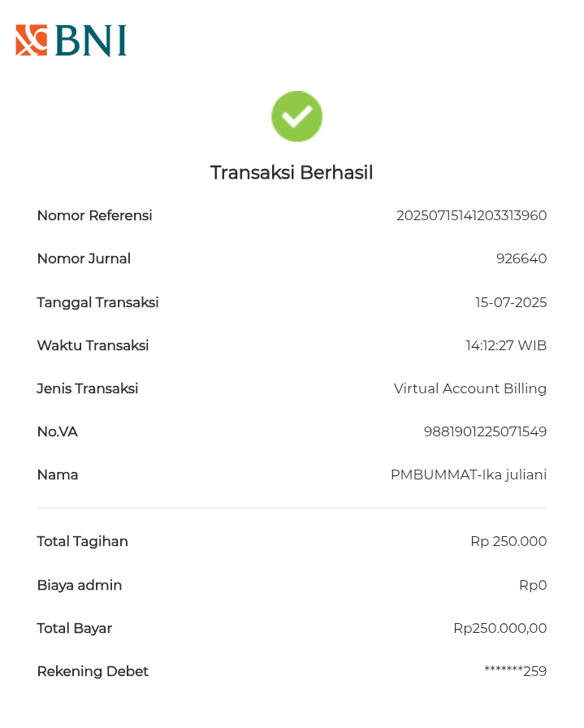Click the Waktu Transaksi label
584x728 pixels.
pos(93,345)
